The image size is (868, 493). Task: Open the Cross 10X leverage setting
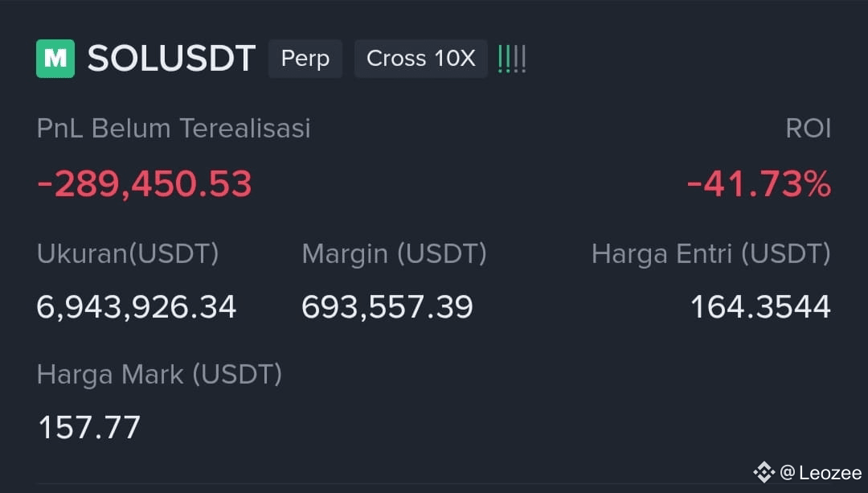coord(420,58)
